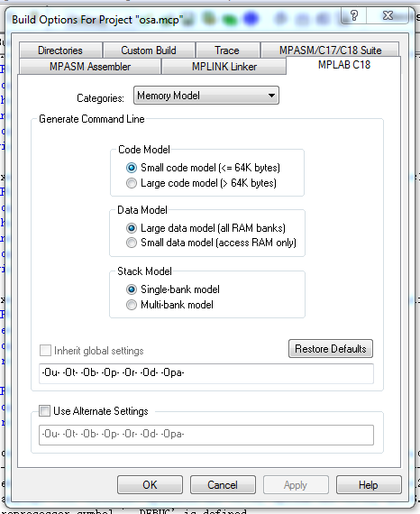Open Help for build options
The height and width of the screenshot is (514, 420).
pyautogui.click(x=369, y=485)
